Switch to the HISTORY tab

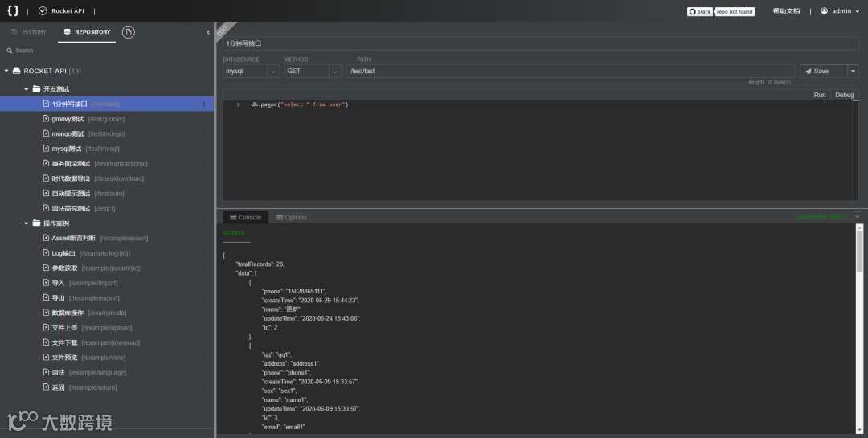coord(29,31)
